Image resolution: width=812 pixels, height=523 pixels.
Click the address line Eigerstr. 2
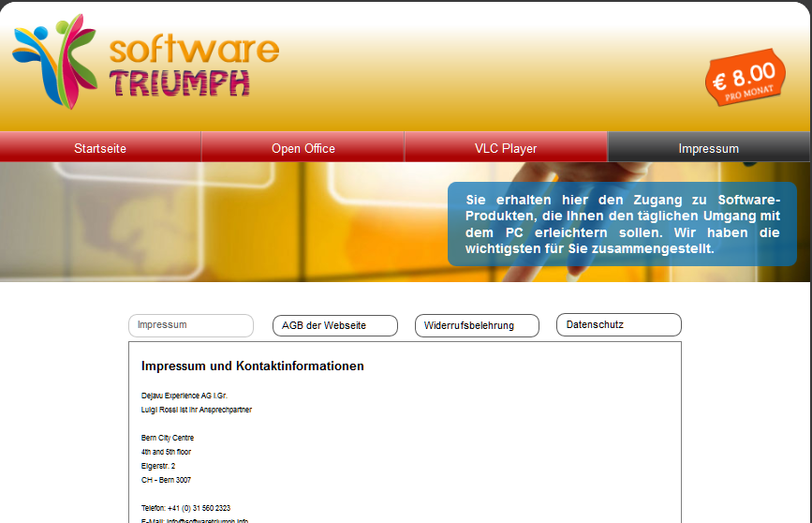pyautogui.click(x=158, y=466)
